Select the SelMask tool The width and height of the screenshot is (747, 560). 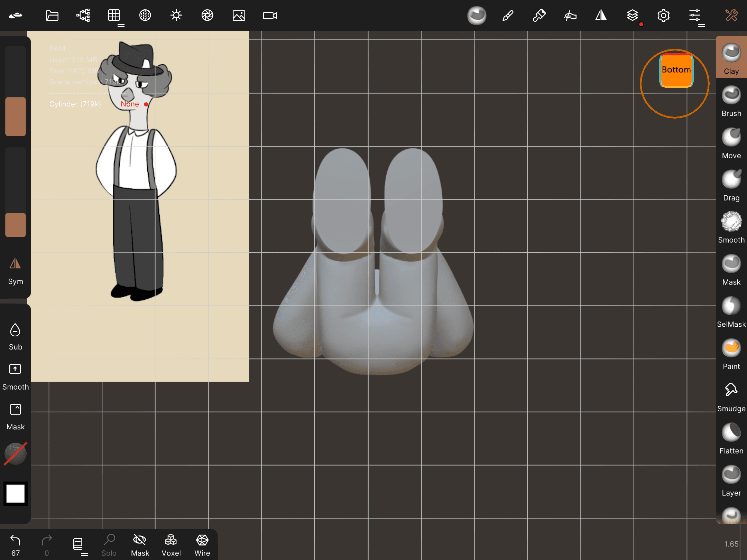click(731, 311)
